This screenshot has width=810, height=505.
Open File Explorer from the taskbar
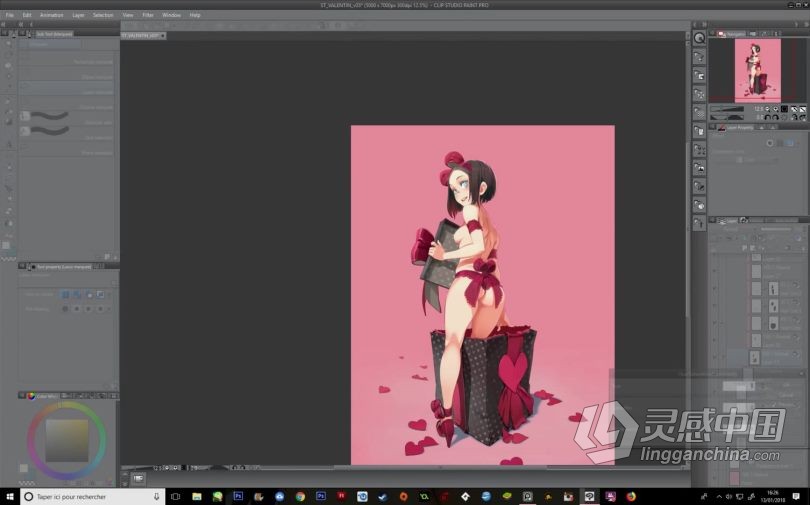click(196, 496)
